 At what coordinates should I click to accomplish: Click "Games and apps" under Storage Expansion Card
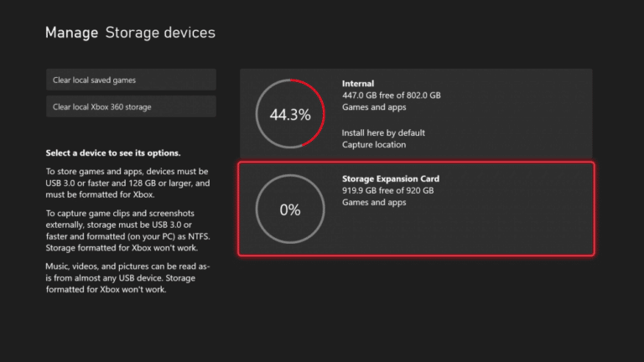coord(374,202)
